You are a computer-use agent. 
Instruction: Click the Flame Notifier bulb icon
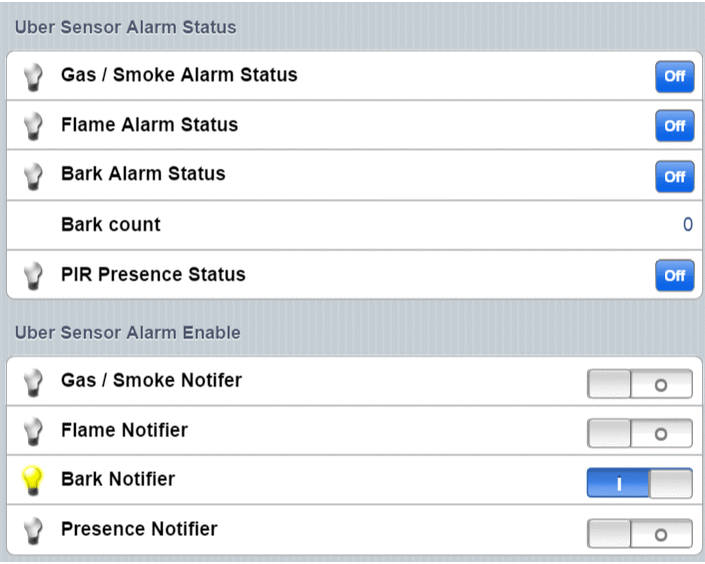pos(35,432)
